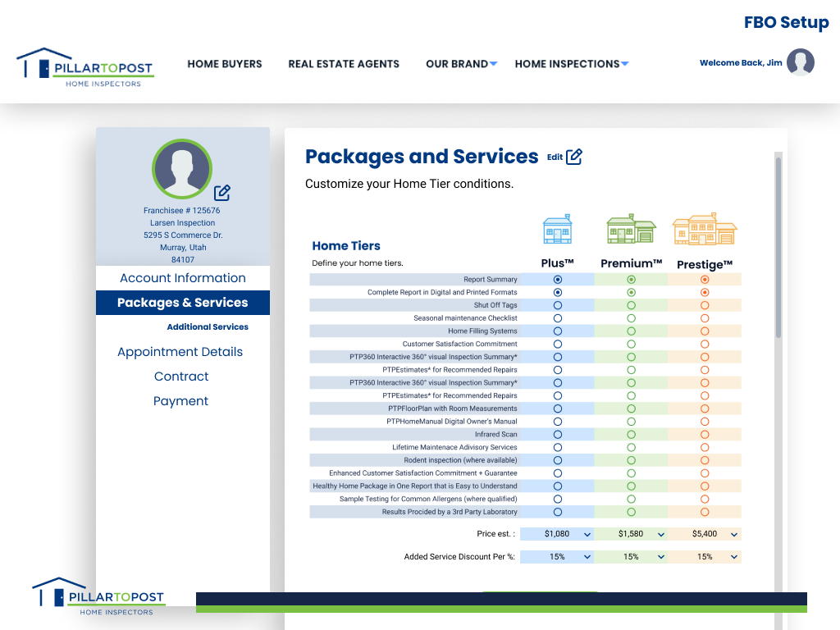
Task: Expand the Home Inspections dropdown menu
Action: [x=572, y=64]
